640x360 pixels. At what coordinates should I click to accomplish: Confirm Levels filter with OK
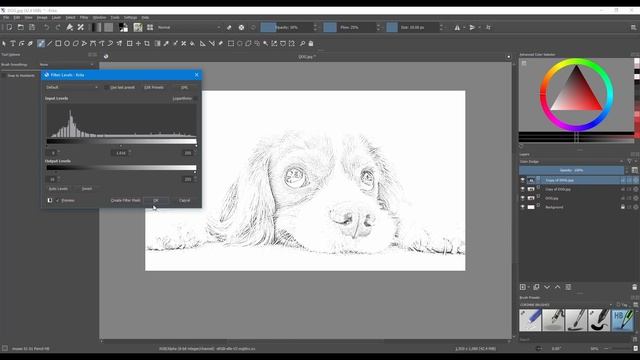pyautogui.click(x=156, y=200)
